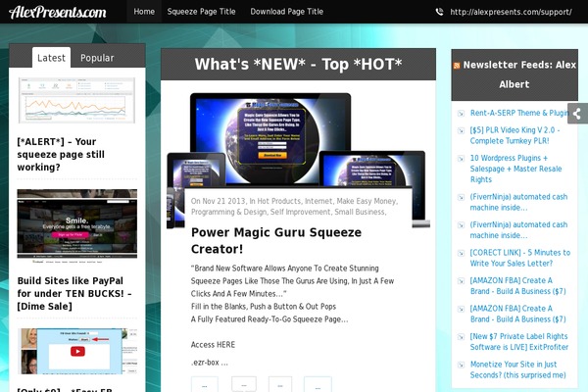This screenshot has height=392, width=588.
Task: Open the share widget at the right edge
Action: pyautogui.click(x=577, y=114)
